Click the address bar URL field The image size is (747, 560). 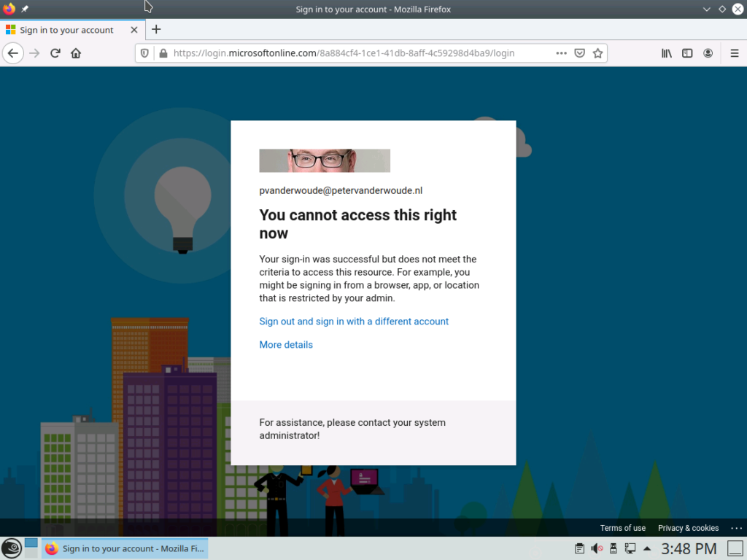[x=357, y=53]
